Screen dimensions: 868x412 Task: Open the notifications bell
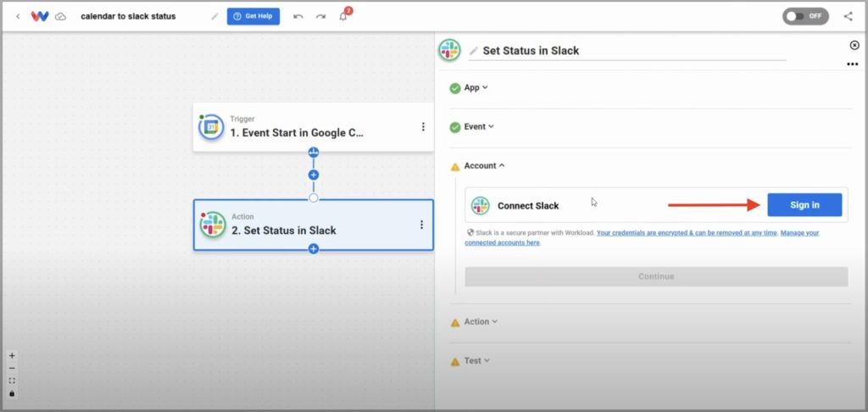click(344, 15)
